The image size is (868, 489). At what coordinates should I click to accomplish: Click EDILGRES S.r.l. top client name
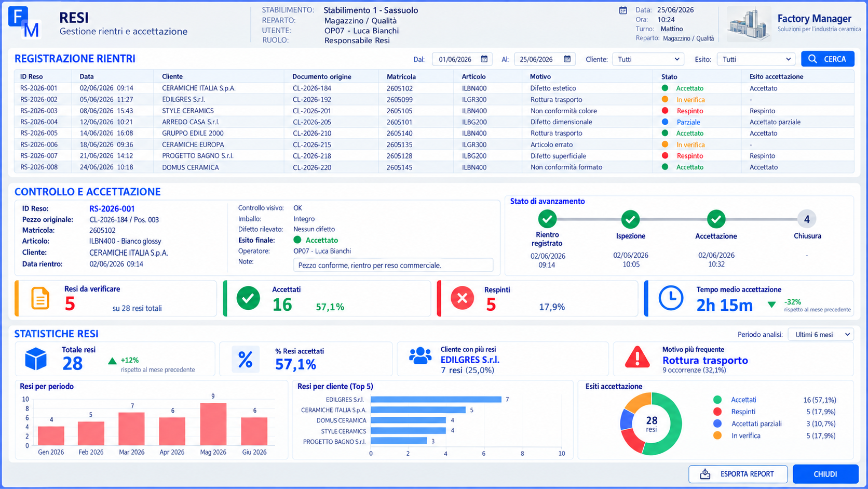470,360
